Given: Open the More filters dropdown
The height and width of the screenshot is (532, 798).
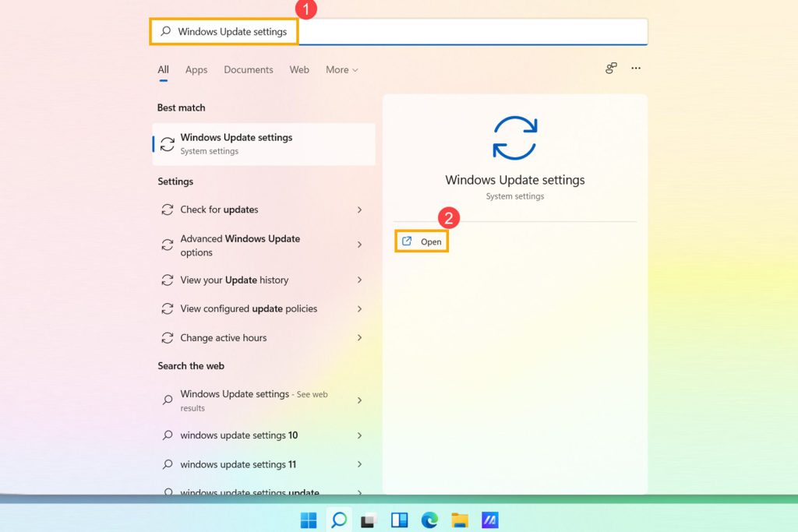Looking at the screenshot, I should pos(341,69).
